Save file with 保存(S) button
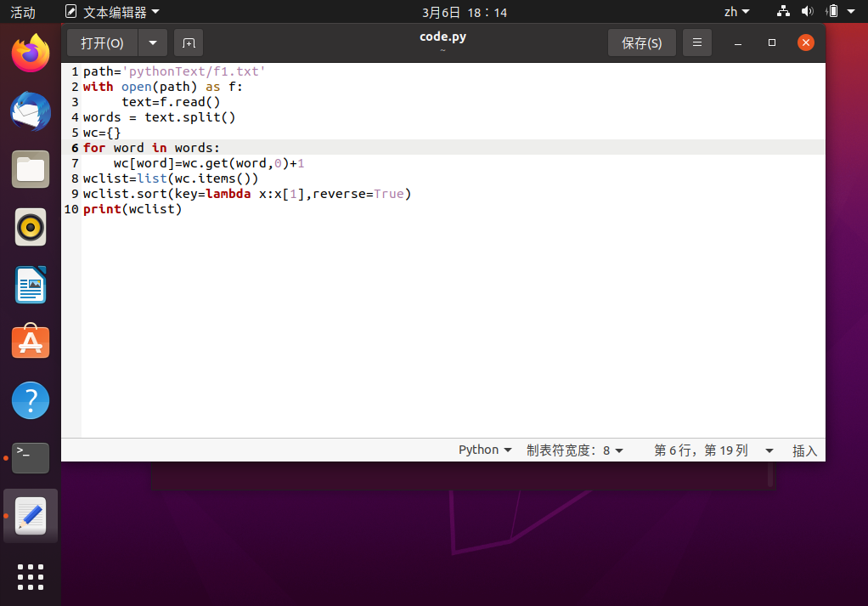The width and height of the screenshot is (868, 606). (641, 42)
